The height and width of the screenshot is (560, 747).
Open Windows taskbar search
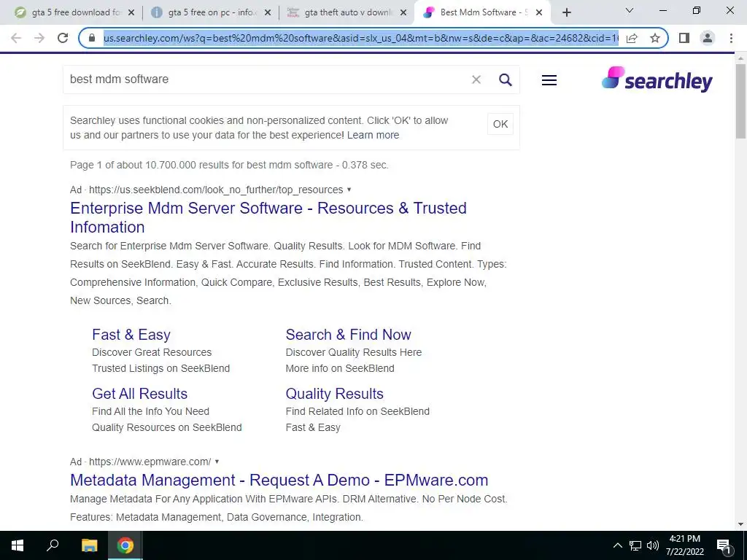click(53, 545)
